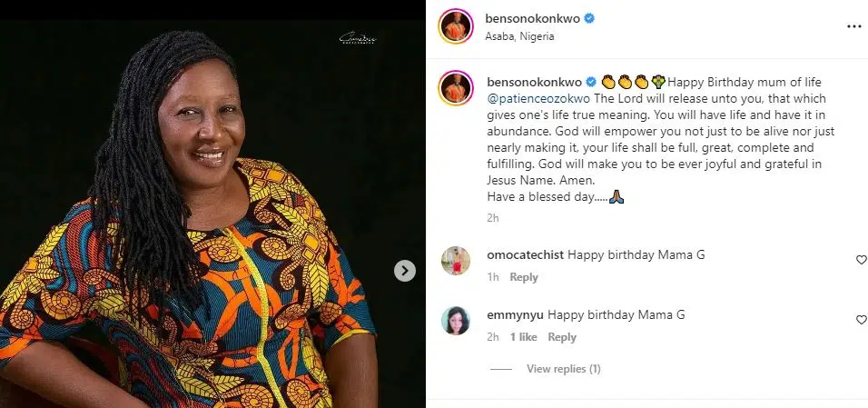Open the three-dots more options menu
Viewport: 868px width, 408px height.
point(853,26)
